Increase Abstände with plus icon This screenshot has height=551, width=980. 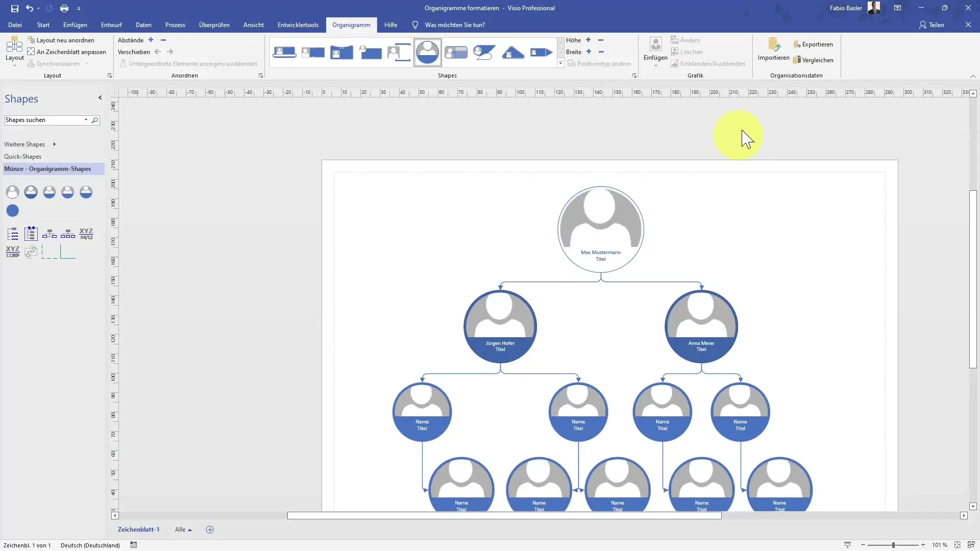(151, 40)
